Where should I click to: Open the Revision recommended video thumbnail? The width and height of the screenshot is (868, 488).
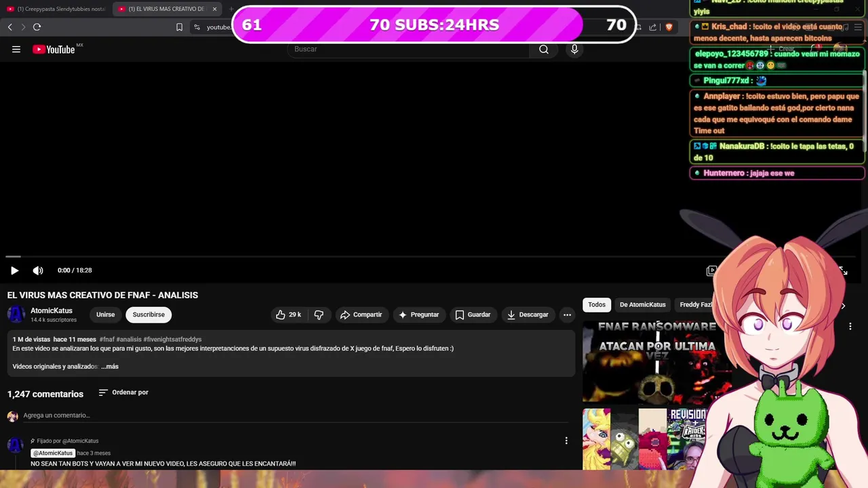click(x=644, y=439)
